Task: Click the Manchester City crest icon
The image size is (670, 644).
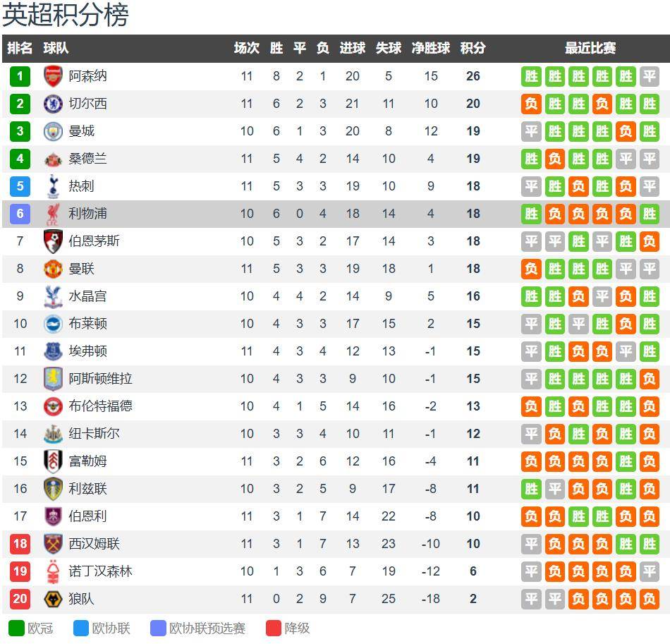Action: point(53,131)
